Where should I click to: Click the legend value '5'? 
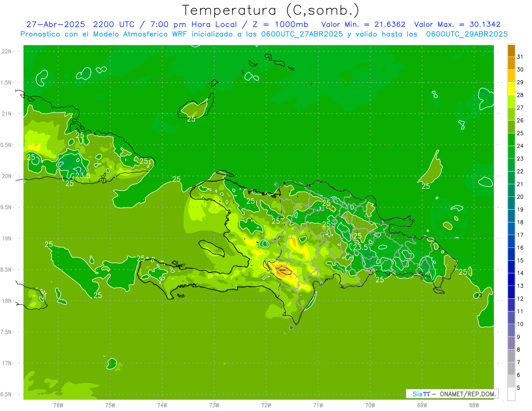tap(519, 388)
